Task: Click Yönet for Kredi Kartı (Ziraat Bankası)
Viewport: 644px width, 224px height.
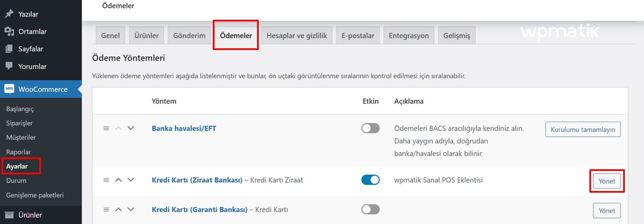Action: (x=607, y=181)
